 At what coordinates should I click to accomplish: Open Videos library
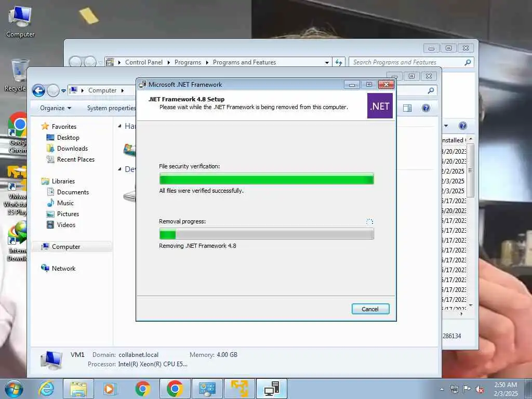pyautogui.click(x=66, y=224)
